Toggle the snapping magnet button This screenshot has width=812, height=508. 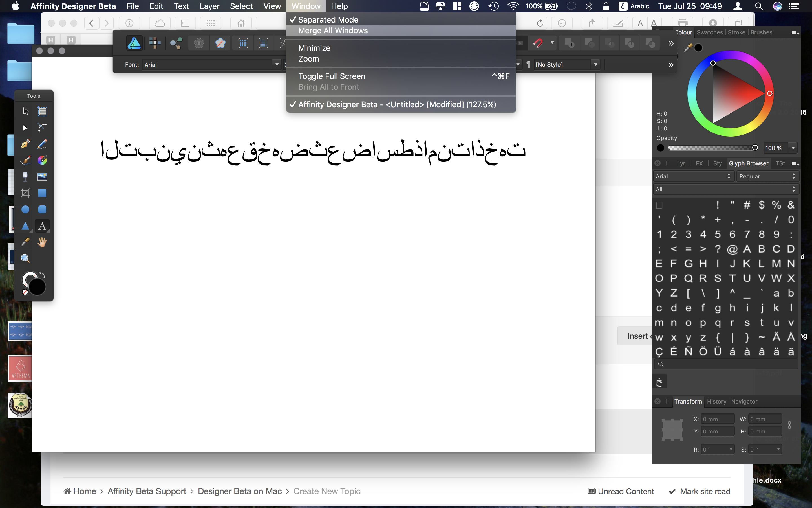[x=538, y=43]
